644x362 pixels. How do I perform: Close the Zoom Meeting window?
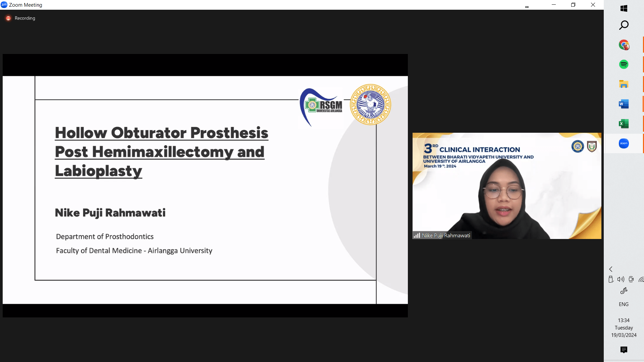click(593, 5)
